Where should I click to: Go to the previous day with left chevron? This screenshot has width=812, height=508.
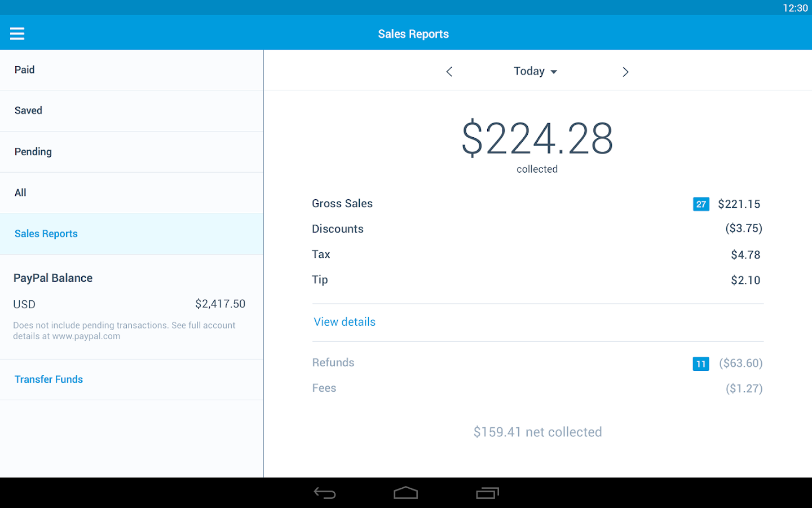449,72
